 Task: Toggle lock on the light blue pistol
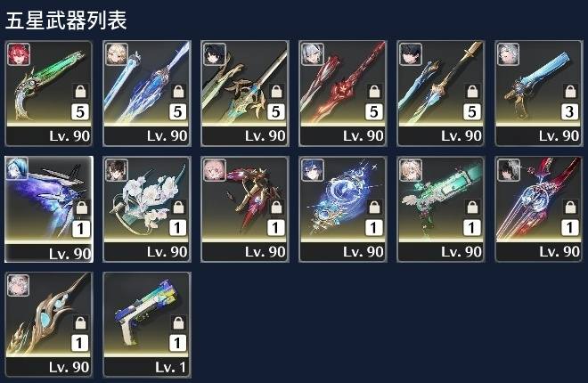[x=570, y=92]
